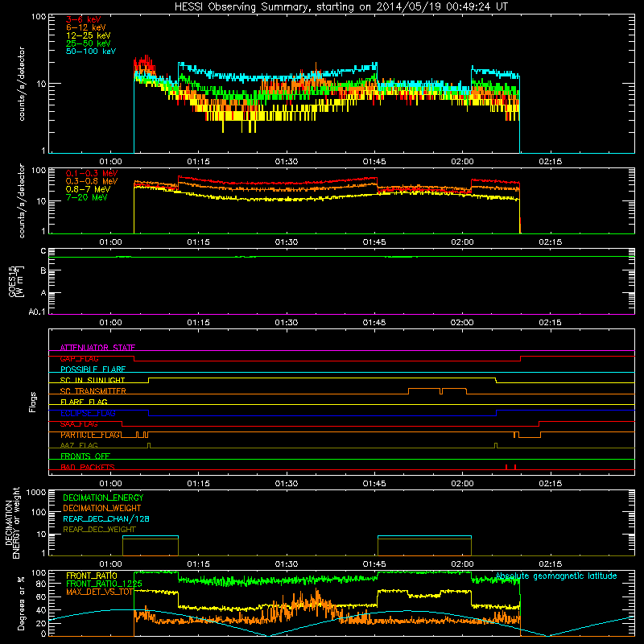Click the green FRONT_RATIO_1225 legend label
Screen dimensions: 644x644
pos(104,584)
